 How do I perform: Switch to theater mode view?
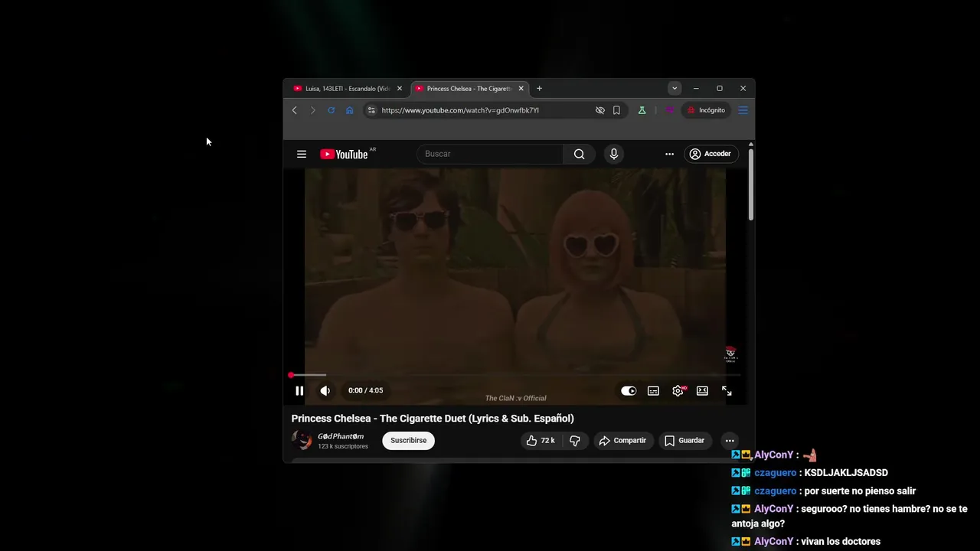coord(702,390)
